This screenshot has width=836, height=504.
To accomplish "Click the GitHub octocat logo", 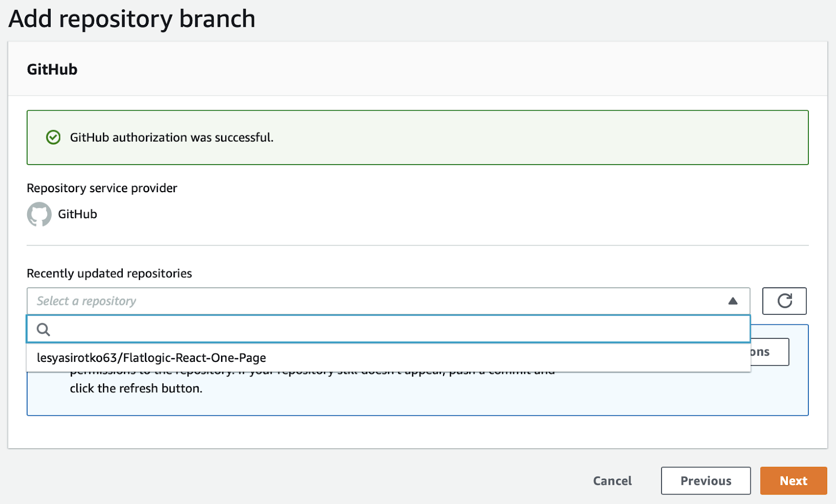I will (39, 214).
